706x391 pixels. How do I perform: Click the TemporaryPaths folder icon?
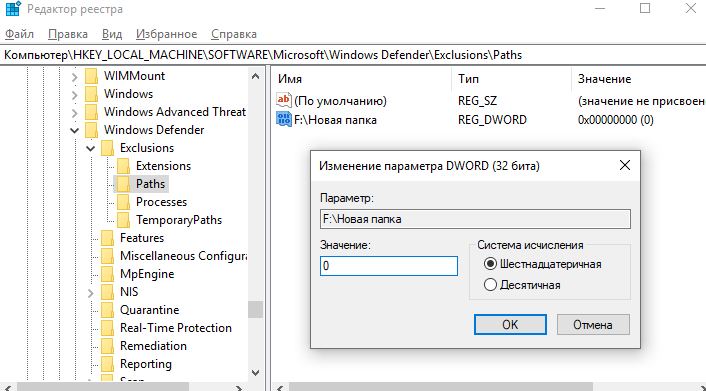tap(123, 220)
